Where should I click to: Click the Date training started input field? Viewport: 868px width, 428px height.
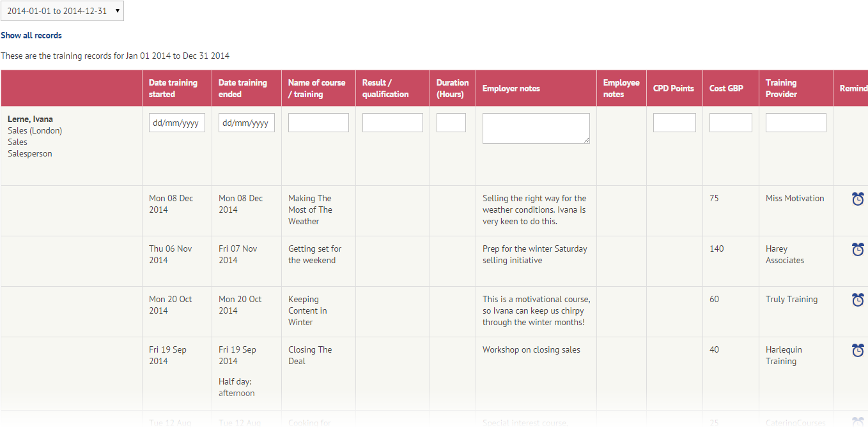177,123
